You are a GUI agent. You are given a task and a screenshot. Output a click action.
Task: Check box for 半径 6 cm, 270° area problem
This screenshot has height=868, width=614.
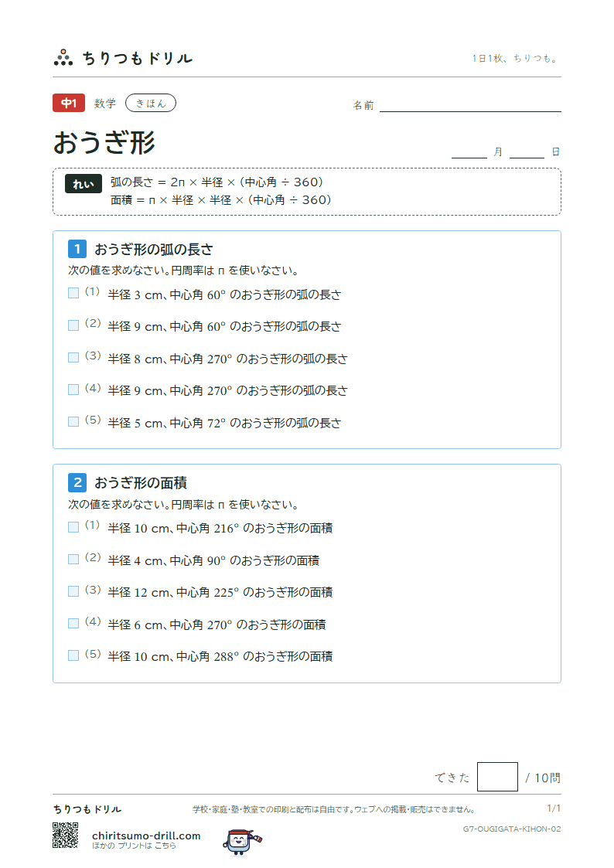73,623
